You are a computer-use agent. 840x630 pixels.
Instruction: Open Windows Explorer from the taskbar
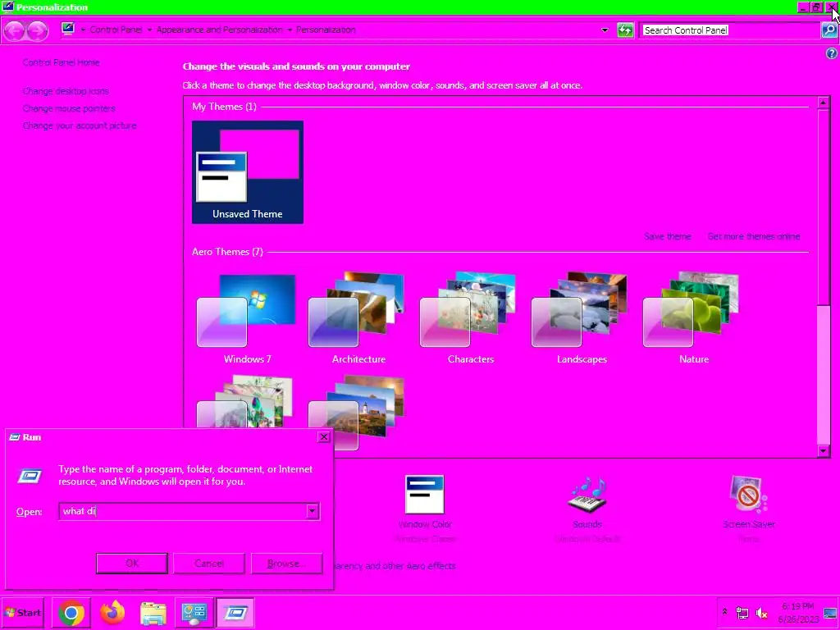(x=153, y=613)
